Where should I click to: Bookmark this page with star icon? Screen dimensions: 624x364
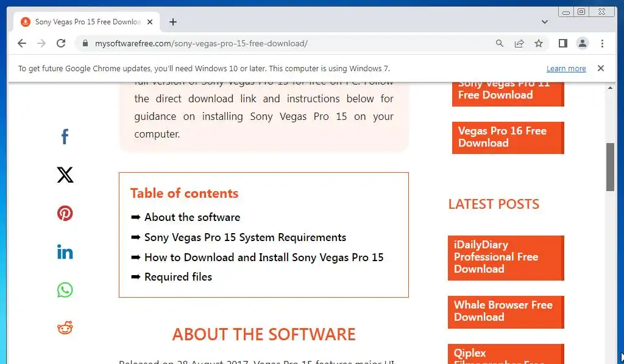(x=539, y=43)
